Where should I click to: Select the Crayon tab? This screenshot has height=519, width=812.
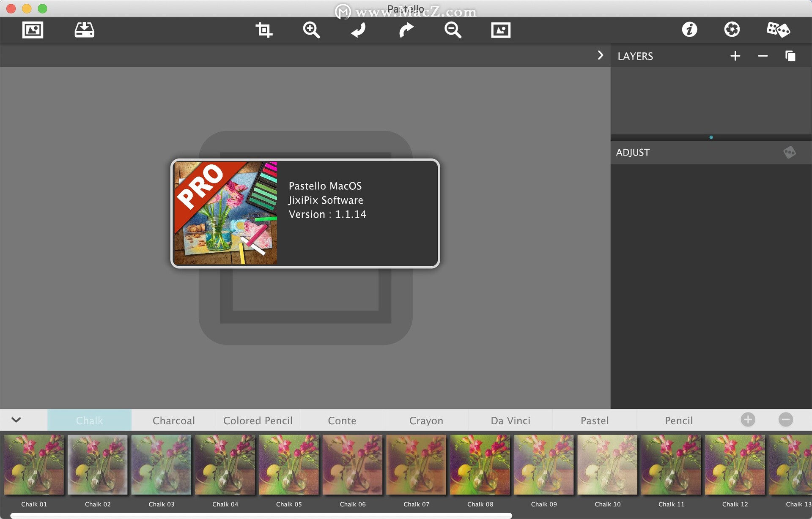pyautogui.click(x=426, y=420)
